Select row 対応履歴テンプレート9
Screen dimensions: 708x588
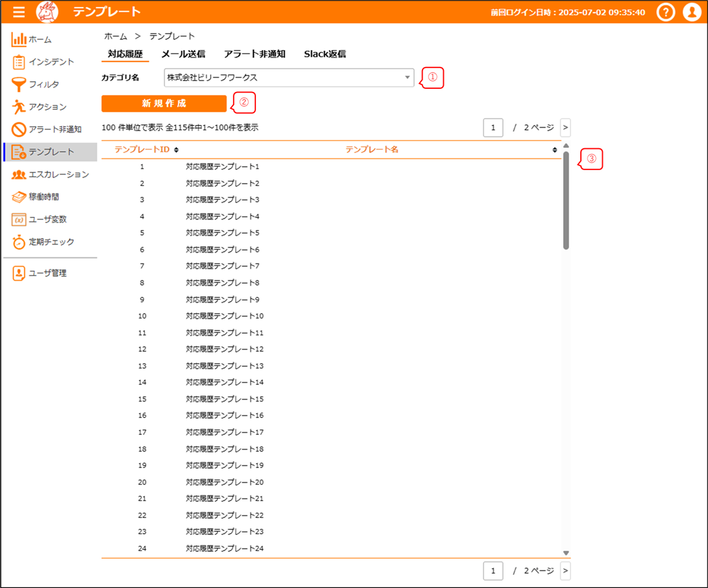(331, 300)
